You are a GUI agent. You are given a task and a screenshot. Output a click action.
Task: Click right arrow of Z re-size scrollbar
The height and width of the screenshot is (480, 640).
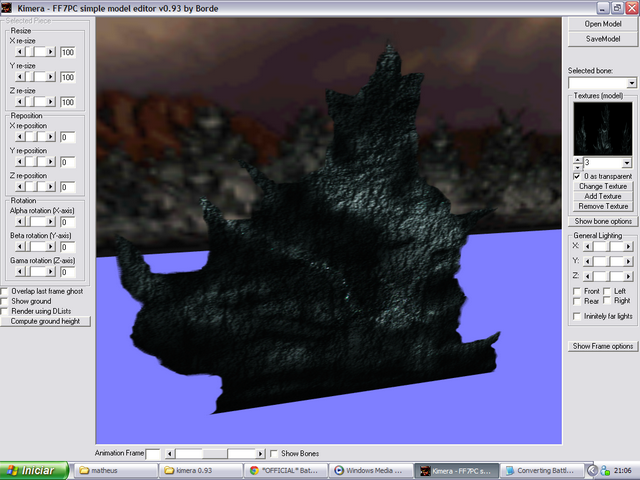(51, 102)
